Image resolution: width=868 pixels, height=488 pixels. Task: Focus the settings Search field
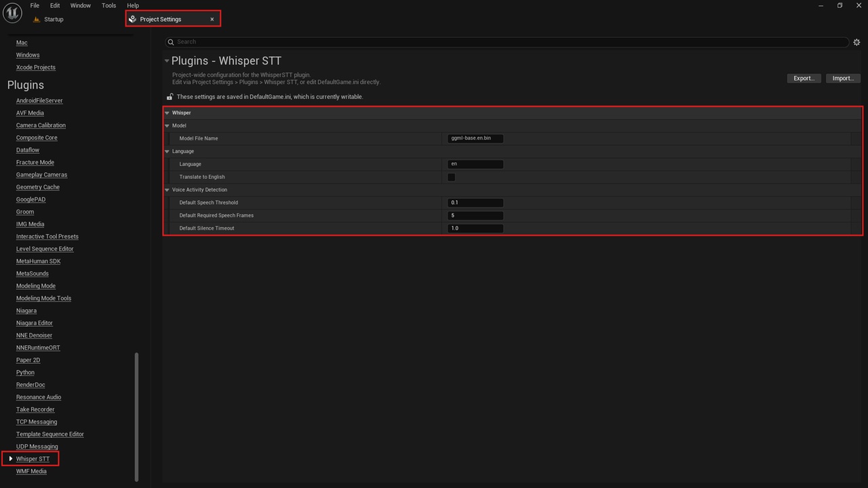(x=507, y=42)
